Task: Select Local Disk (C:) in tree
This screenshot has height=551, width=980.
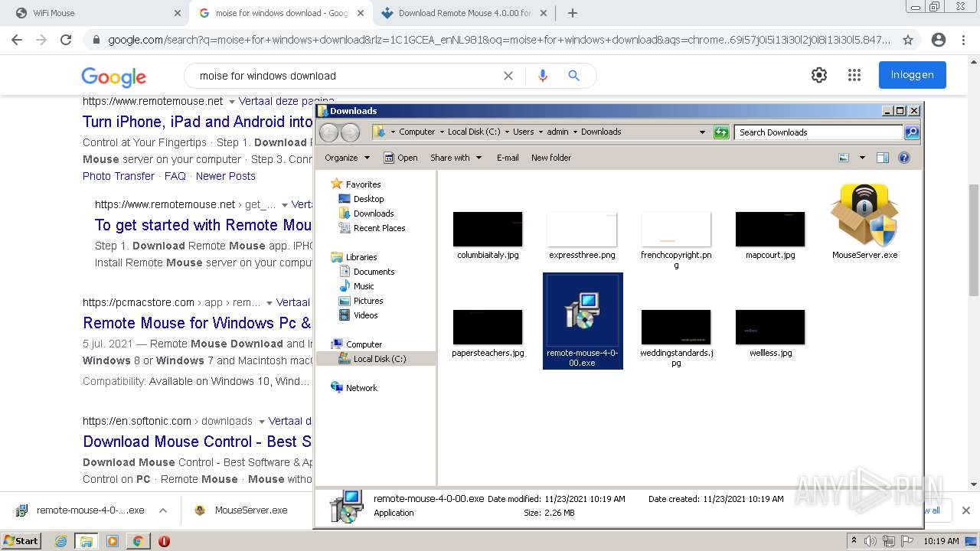Action: click(x=379, y=359)
